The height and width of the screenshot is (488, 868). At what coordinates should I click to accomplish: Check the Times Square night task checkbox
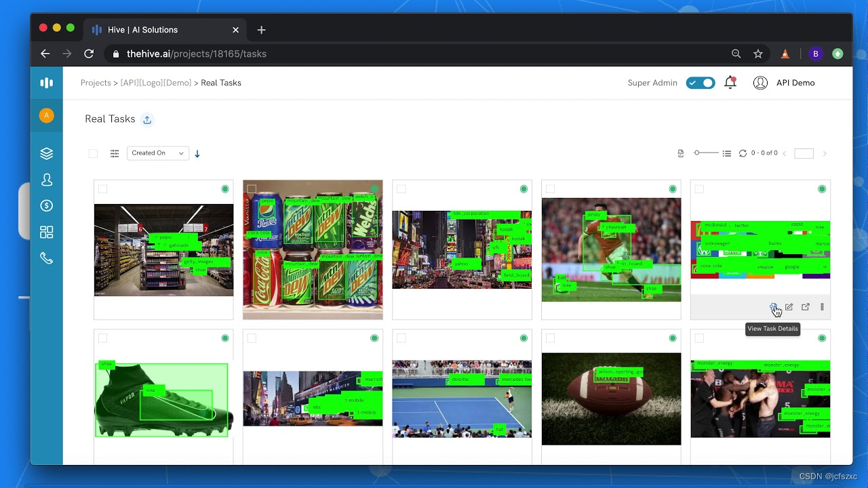coord(401,189)
